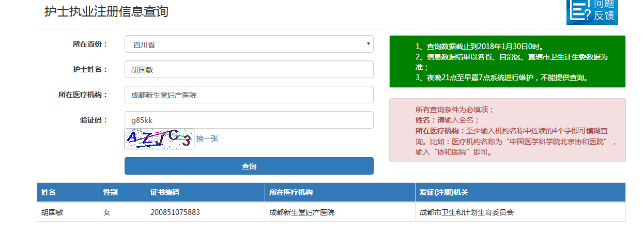This screenshot has height=232, width=644.
Task: Click certificate number 200851075883 in results
Action: tap(175, 212)
